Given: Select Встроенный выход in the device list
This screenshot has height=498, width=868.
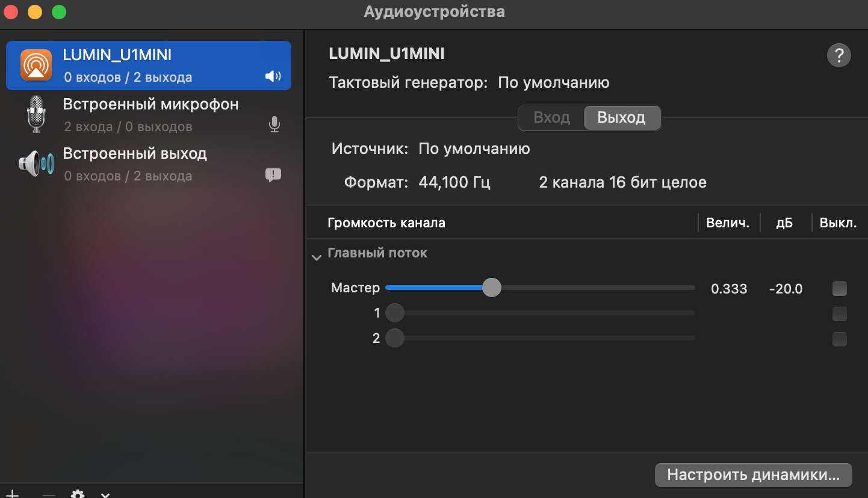Looking at the screenshot, I should [148, 164].
